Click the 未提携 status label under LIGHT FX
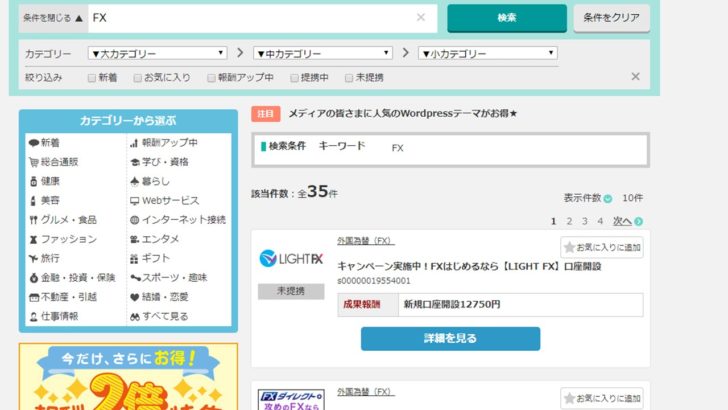728x410 pixels. (x=291, y=291)
